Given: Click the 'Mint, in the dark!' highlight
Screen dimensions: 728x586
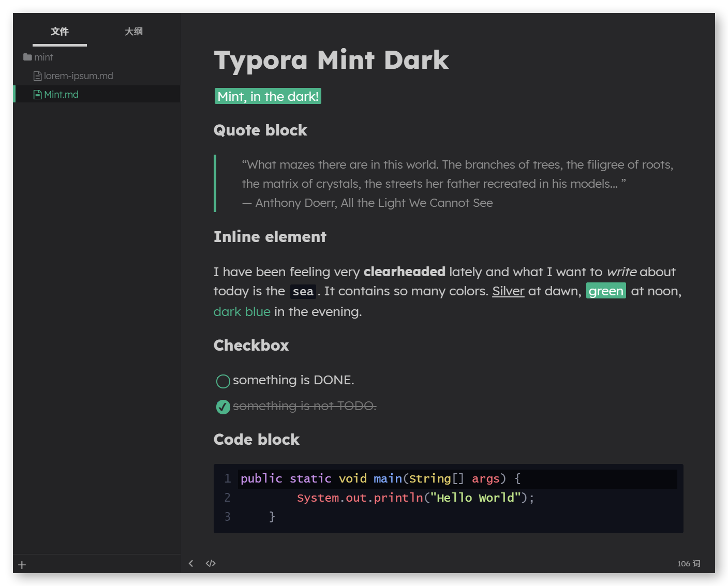Looking at the screenshot, I should point(268,96).
